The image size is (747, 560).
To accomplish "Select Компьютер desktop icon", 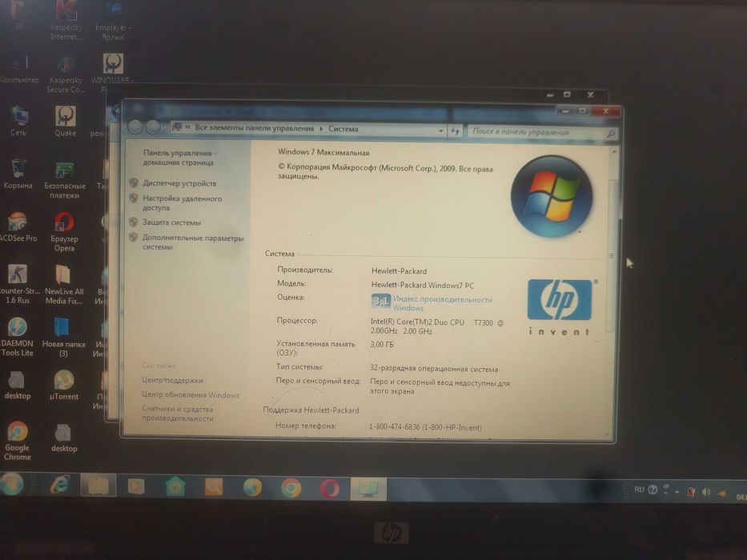I will 19,70.
